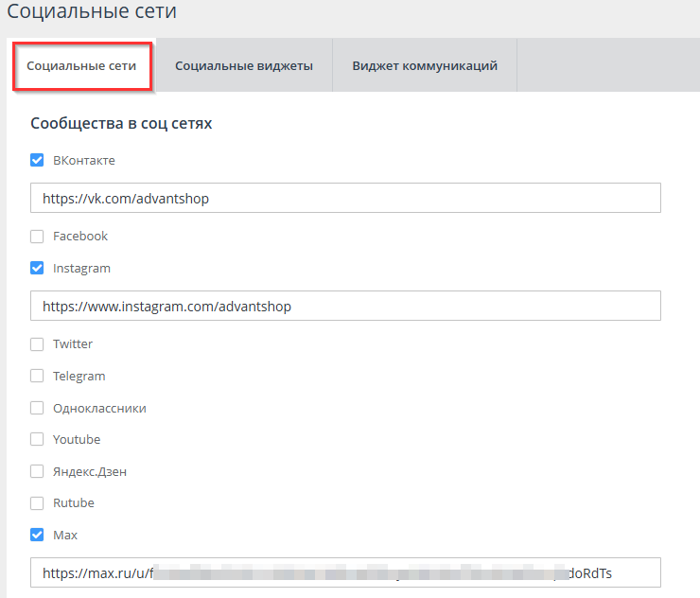Image resolution: width=700 pixels, height=598 pixels.
Task: Click the Rutube label text
Action: coord(74,503)
